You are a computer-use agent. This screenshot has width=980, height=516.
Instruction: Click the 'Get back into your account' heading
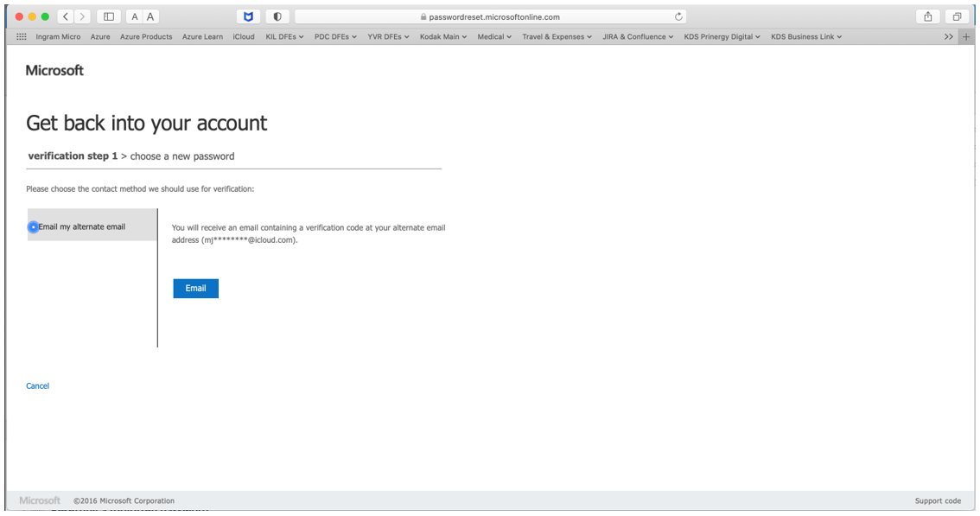coord(146,124)
